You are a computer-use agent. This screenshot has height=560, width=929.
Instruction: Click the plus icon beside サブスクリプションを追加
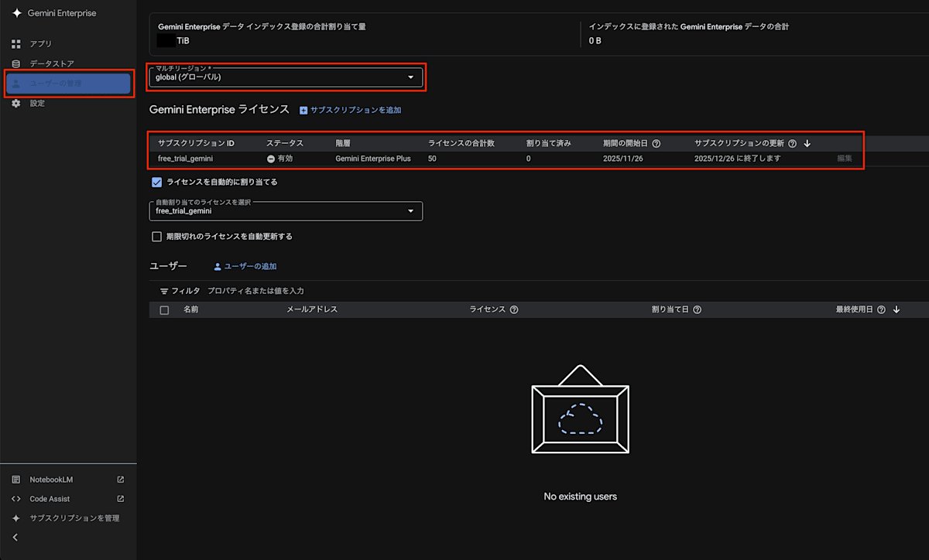coord(303,110)
